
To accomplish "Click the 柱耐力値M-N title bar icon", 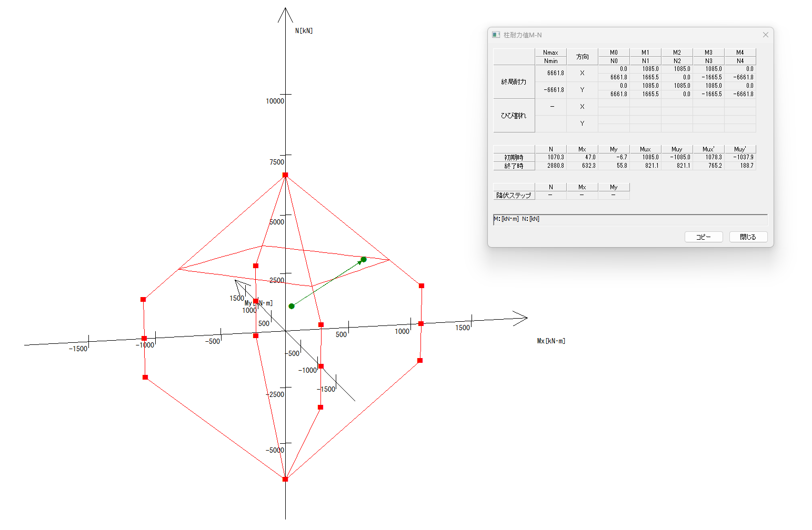I will click(x=496, y=35).
